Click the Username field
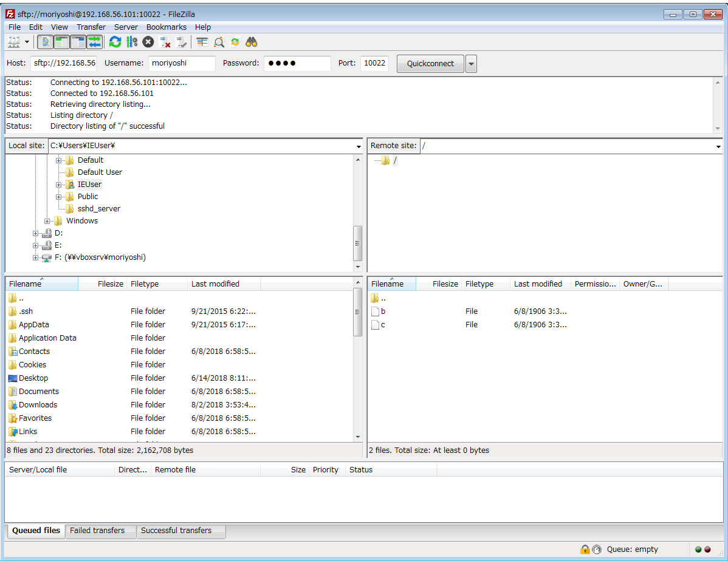Image resolution: width=728 pixels, height=561 pixels. click(182, 63)
